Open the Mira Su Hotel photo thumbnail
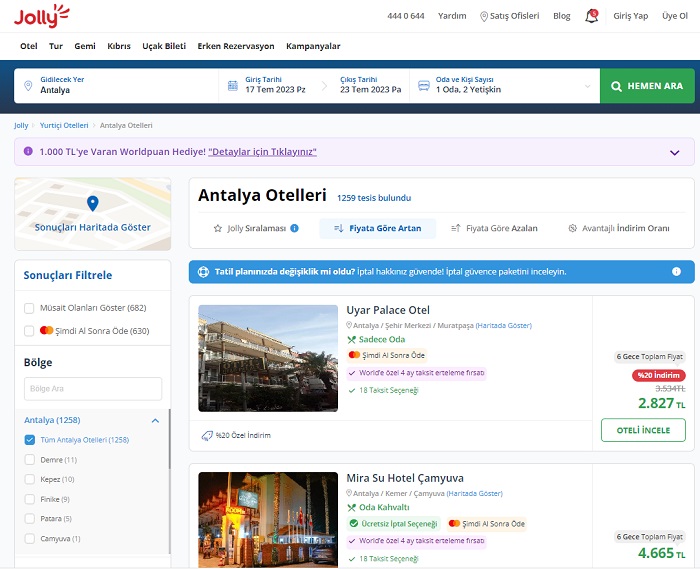The height and width of the screenshot is (569, 700). (268, 519)
